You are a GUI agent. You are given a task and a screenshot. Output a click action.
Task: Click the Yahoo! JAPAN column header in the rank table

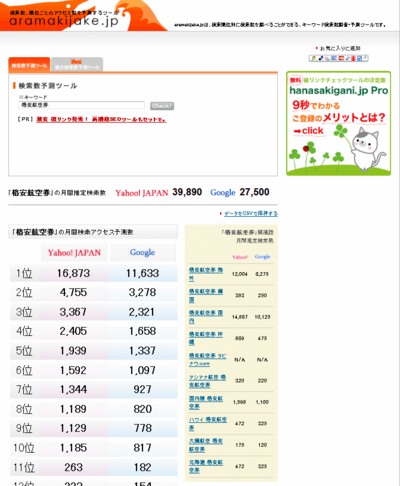click(x=74, y=253)
